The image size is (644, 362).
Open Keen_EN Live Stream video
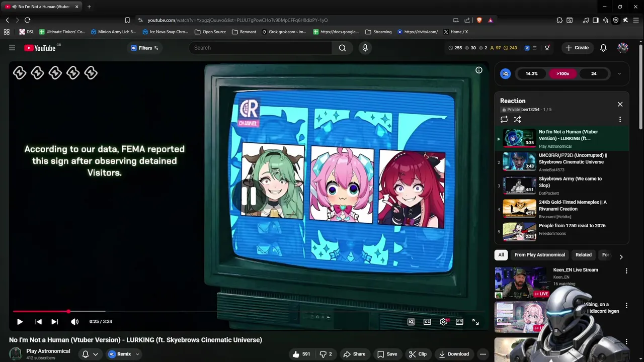tap(576, 270)
